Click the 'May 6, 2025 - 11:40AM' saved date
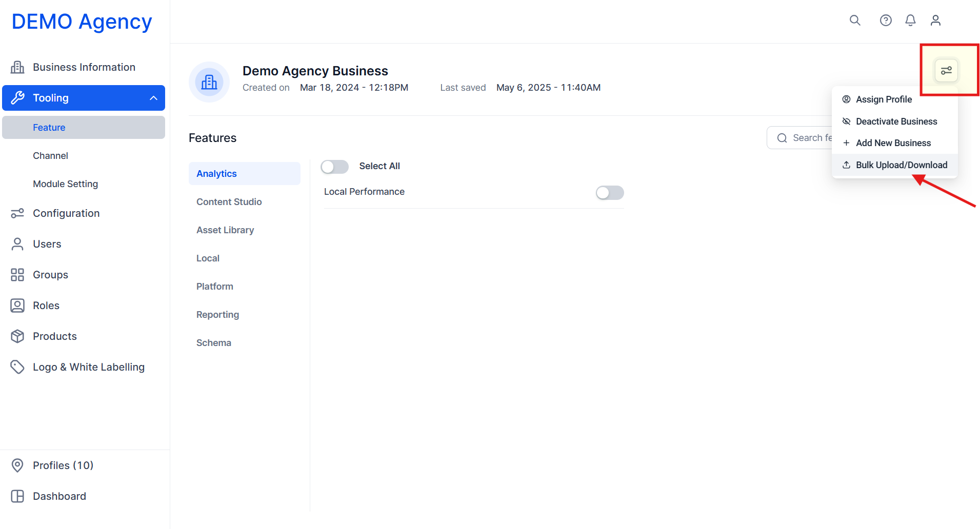 [549, 88]
